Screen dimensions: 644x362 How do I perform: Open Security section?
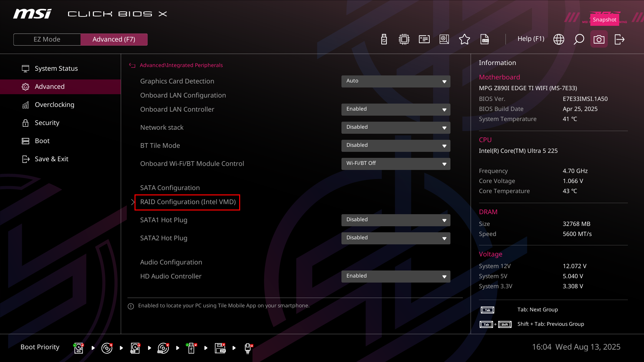[60, 123]
